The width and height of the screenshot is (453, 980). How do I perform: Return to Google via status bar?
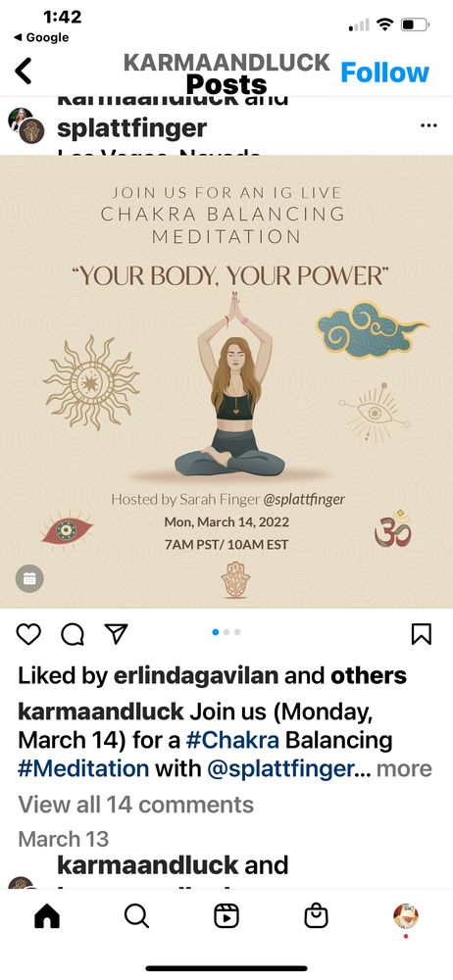coord(40,37)
